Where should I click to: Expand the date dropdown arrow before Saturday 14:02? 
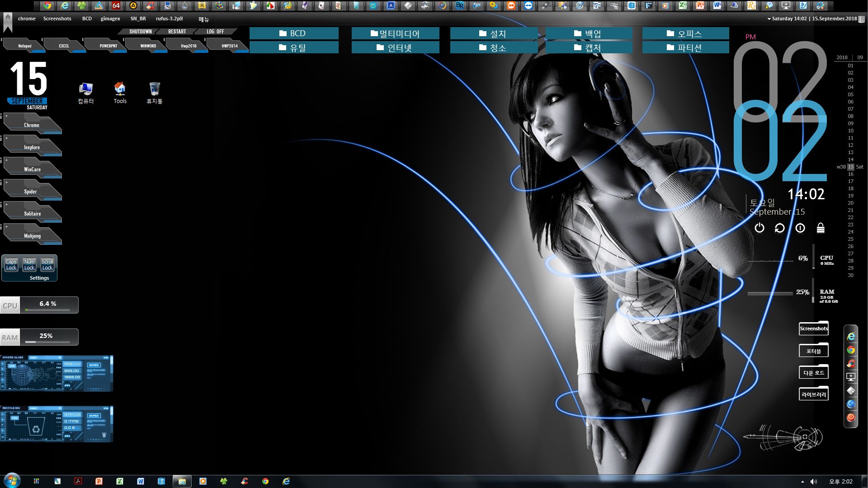click(x=769, y=19)
